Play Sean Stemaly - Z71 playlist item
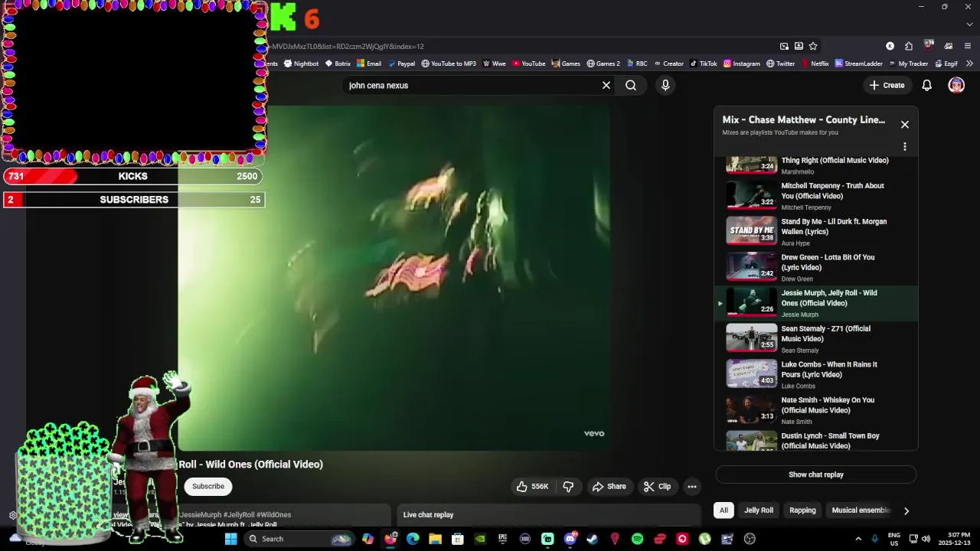This screenshot has height=551, width=980. coord(816,339)
